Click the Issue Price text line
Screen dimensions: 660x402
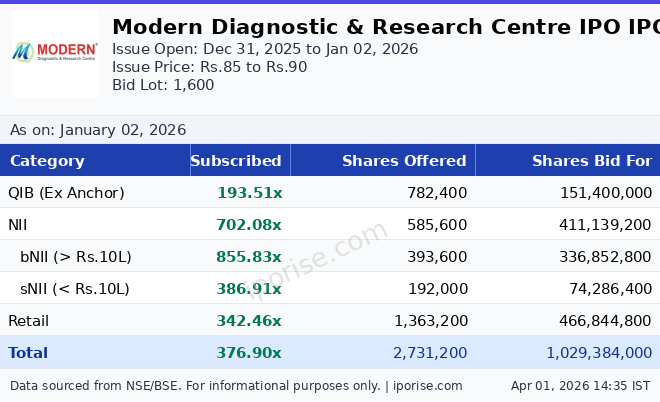pyautogui.click(x=209, y=67)
